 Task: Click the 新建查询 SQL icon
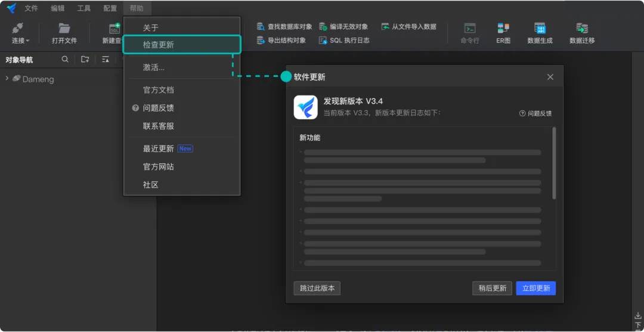point(114,29)
